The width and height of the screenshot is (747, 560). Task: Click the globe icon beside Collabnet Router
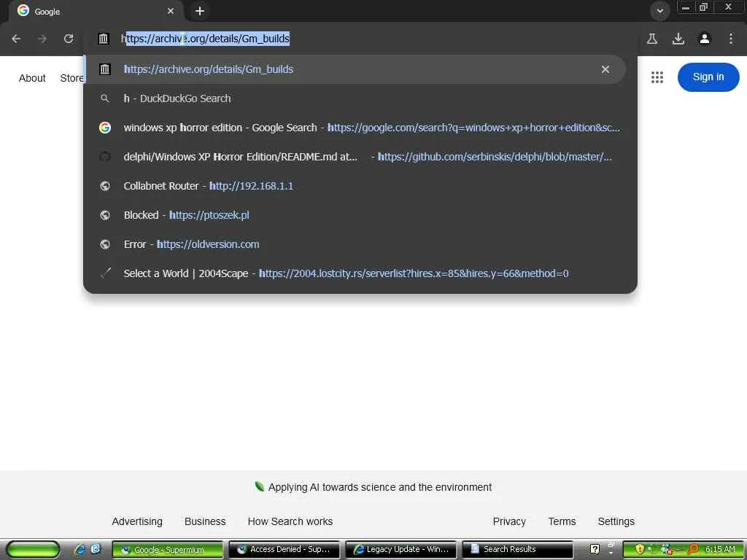click(x=105, y=186)
